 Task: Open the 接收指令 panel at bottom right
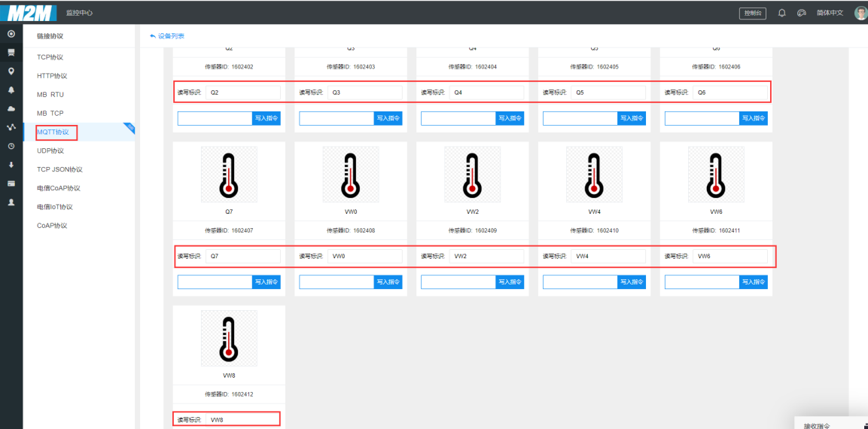click(x=830, y=424)
